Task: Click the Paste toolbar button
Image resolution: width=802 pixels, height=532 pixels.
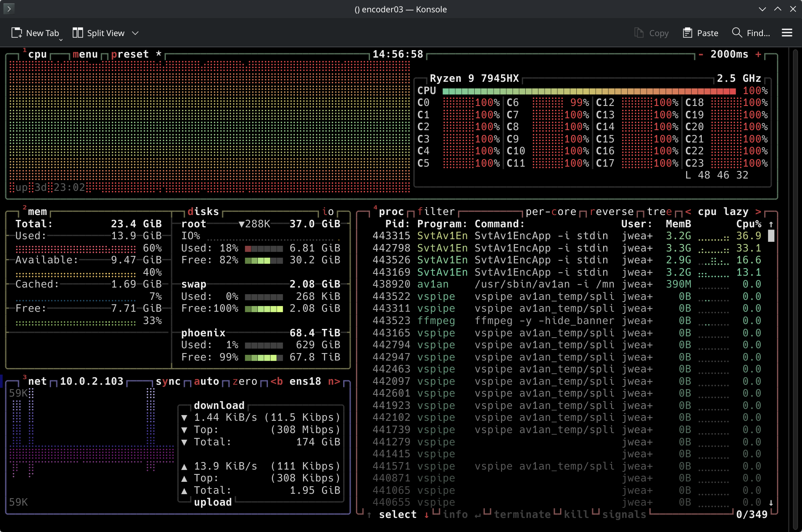Action: coord(700,33)
